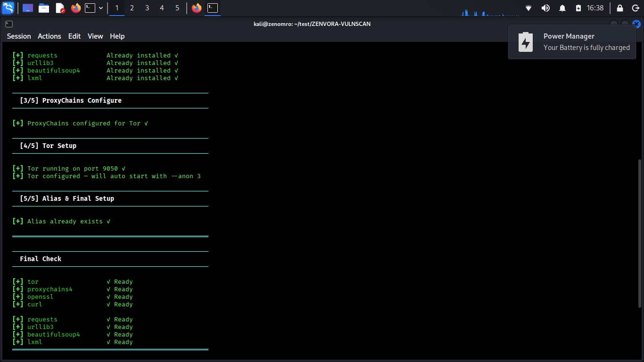The height and width of the screenshot is (362, 644).
Task: Click the terminal window title icon
Action: click(9, 24)
